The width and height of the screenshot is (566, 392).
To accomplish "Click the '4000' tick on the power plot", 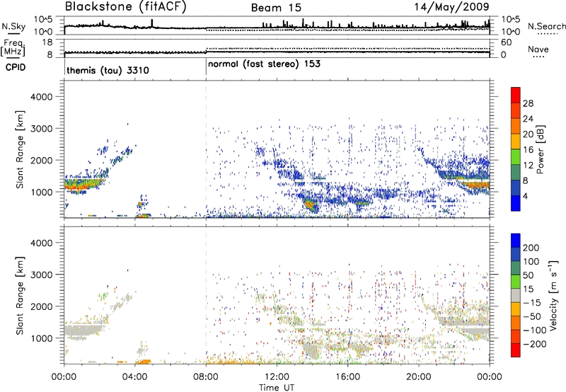I will [41, 97].
